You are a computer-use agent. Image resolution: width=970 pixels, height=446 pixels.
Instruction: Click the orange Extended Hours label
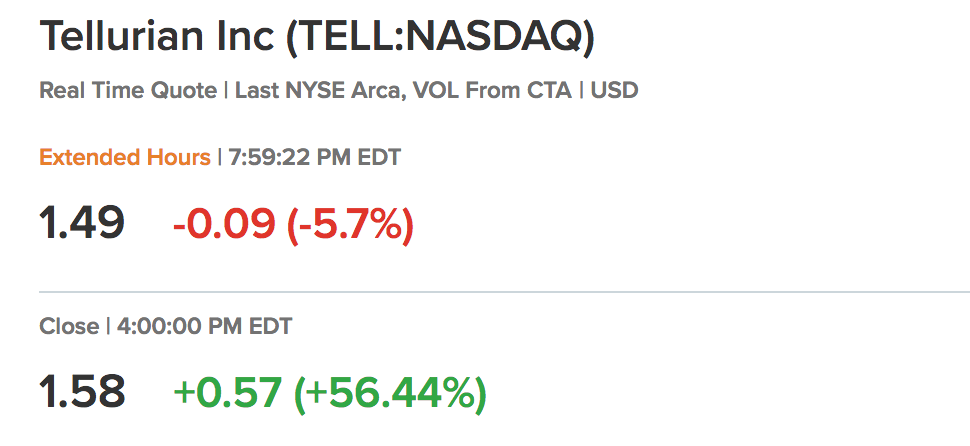coord(125,157)
